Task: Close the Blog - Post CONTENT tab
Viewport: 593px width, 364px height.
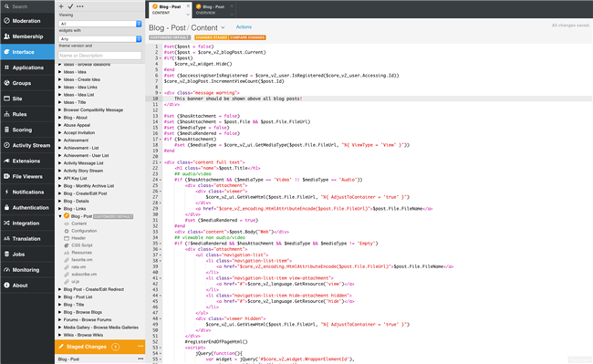Action: point(188,6)
